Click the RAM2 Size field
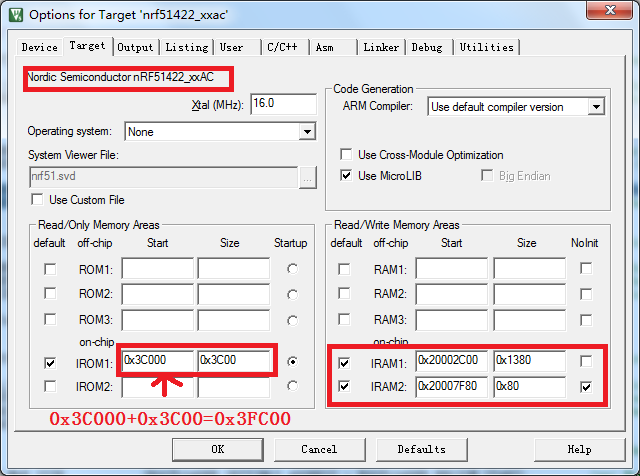This screenshot has width=640, height=476. coord(529,294)
